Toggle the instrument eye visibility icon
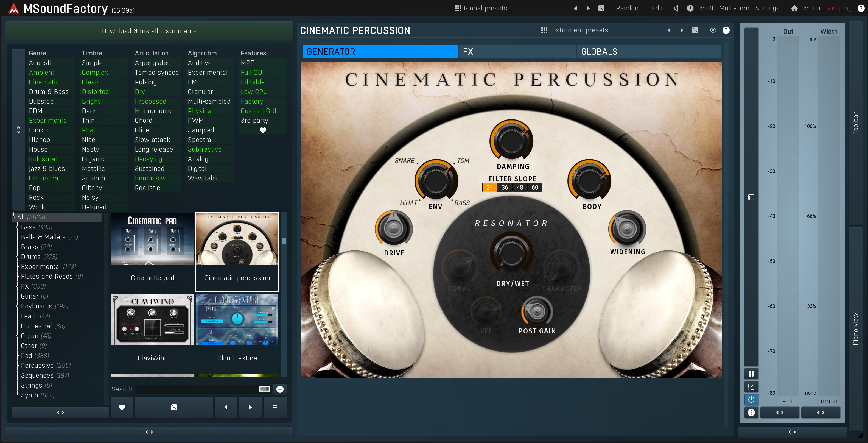Image resolution: width=868 pixels, height=443 pixels. coord(713,30)
